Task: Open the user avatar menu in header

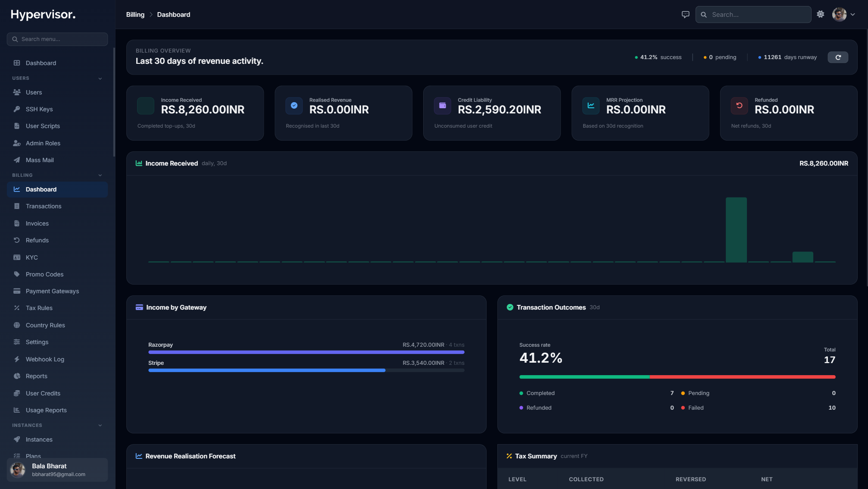Action: pos(843,14)
